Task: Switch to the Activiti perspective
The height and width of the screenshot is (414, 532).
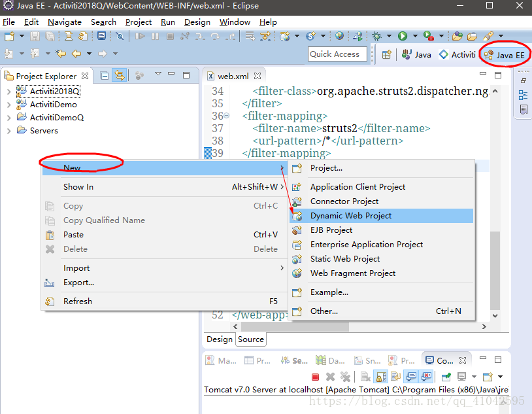Action: pyautogui.click(x=457, y=55)
